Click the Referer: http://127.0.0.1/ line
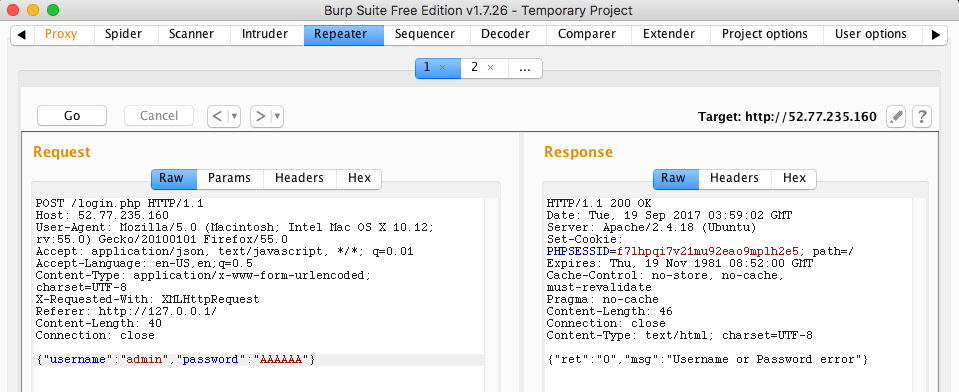Screen dimensions: 959x392 pyautogui.click(x=126, y=311)
